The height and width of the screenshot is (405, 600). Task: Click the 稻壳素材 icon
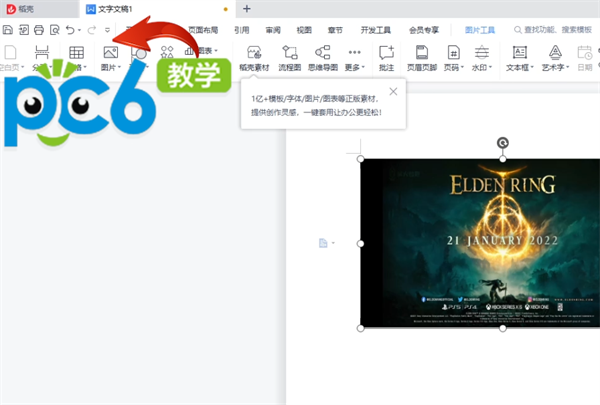coord(254,53)
